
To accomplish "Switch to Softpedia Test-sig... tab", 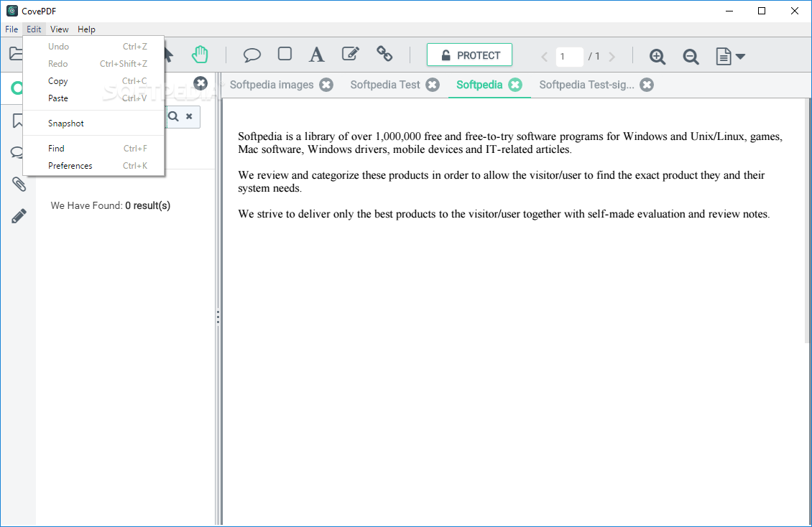I will click(586, 85).
